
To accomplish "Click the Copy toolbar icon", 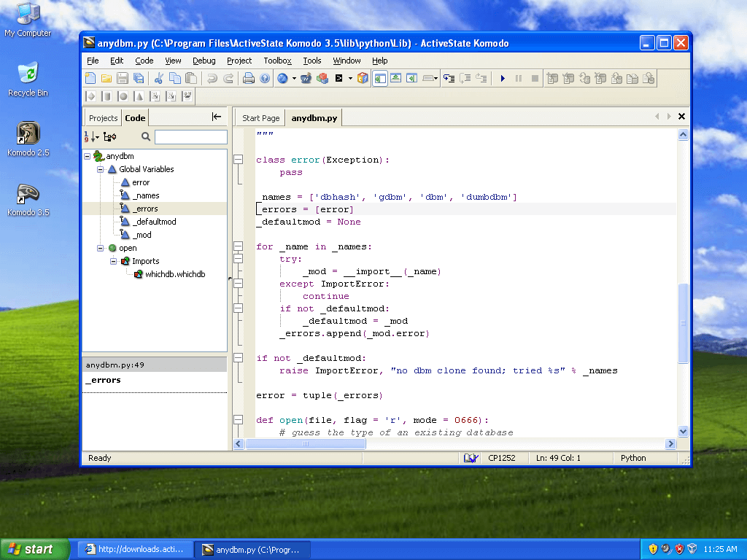I will [175, 78].
